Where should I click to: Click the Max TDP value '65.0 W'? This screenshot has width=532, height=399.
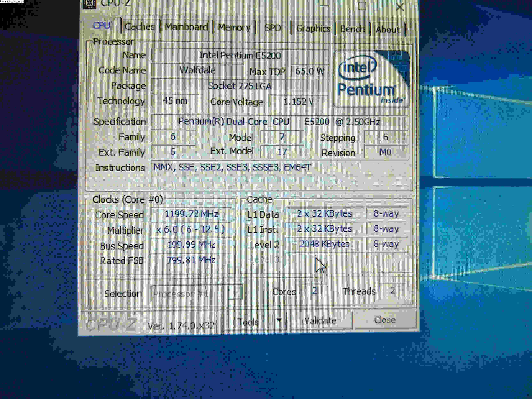point(310,71)
